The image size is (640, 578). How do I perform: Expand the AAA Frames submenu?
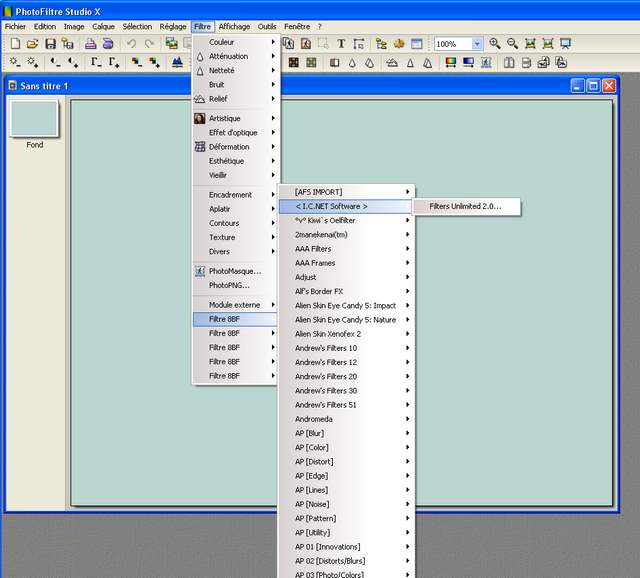coord(346,263)
